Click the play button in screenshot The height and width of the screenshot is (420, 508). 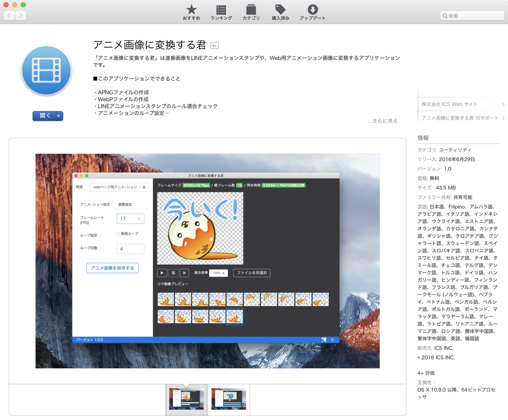tap(162, 273)
